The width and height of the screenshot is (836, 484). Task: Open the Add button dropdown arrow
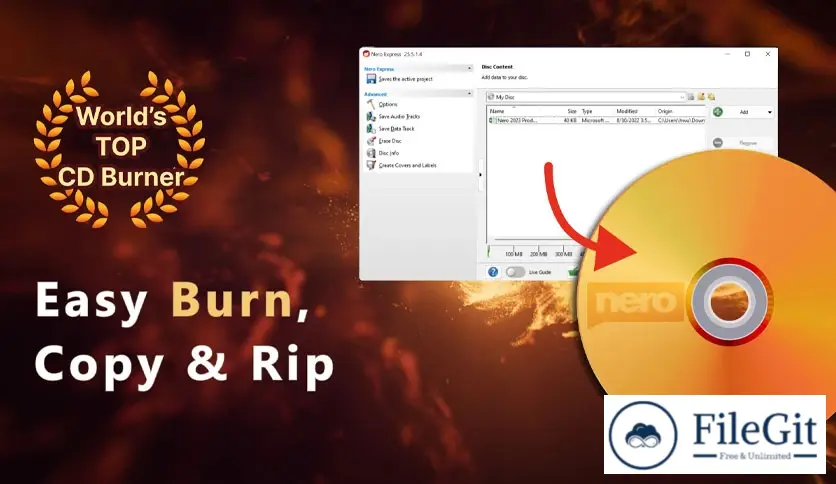[769, 112]
